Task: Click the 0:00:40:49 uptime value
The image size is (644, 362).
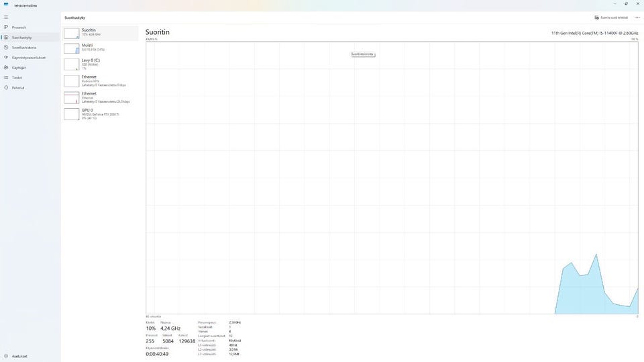Action: [x=157, y=354]
